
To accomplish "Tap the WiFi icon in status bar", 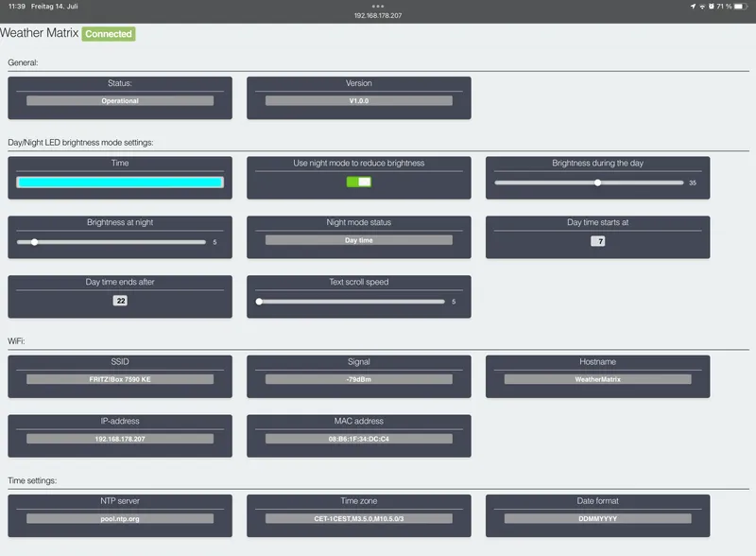I will point(702,7).
